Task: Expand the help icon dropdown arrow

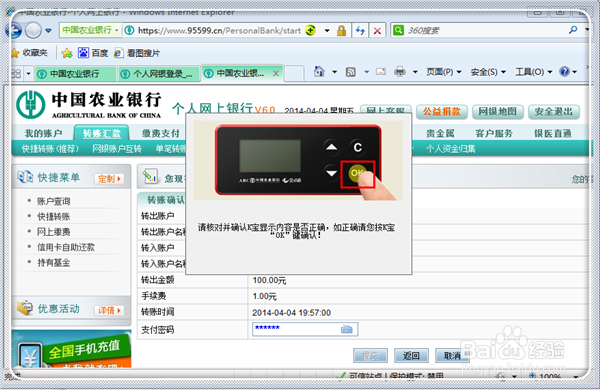Action: click(575, 72)
